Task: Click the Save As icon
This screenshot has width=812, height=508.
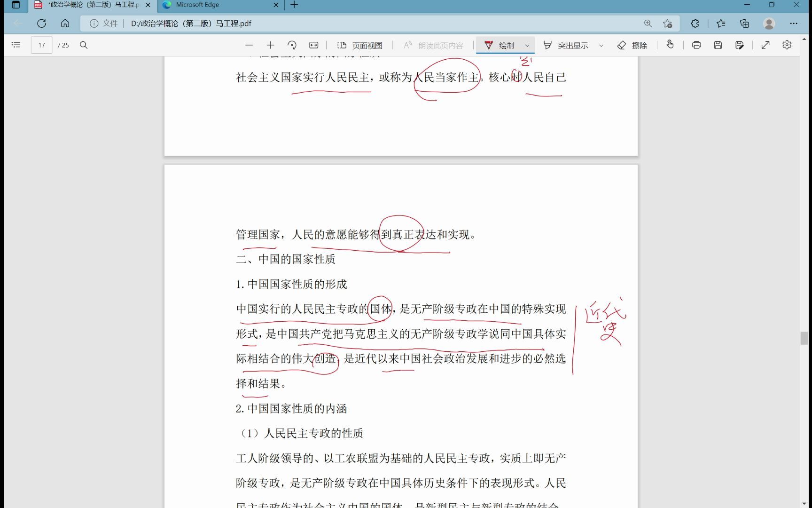Action: point(740,45)
